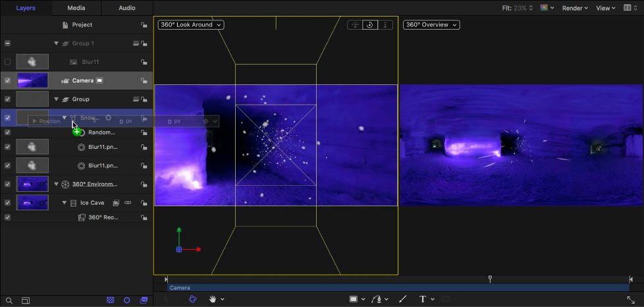Viewport: 644px width, 307px height.
Task: Disable the Camera layer checkbox
Action: point(7,80)
